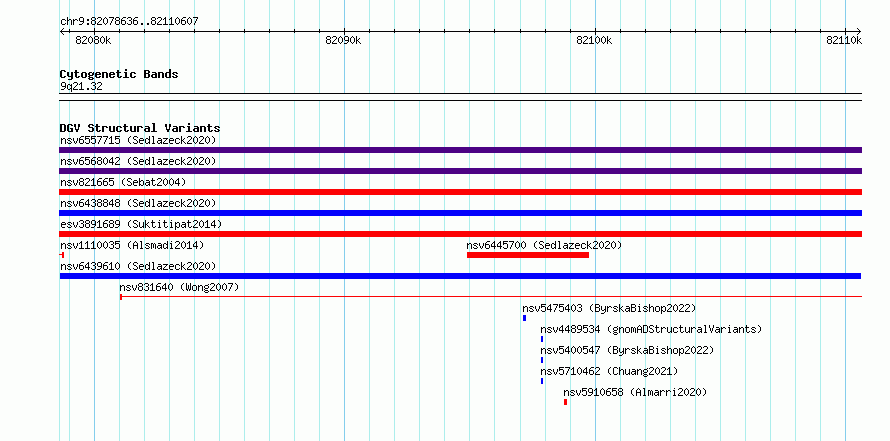The image size is (890, 441).
Task: Click the nsv831640 thin red variant line
Action: (x=491, y=296)
